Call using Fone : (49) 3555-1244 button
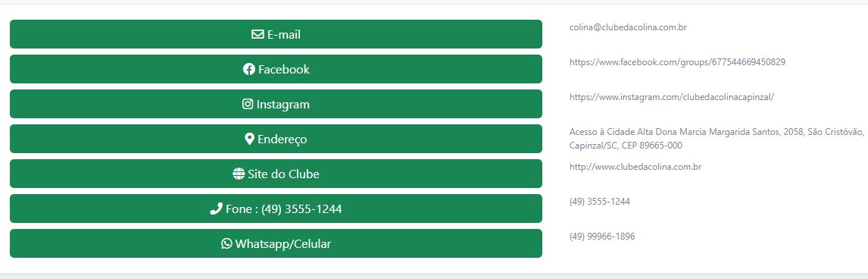868x279 pixels. click(x=276, y=208)
